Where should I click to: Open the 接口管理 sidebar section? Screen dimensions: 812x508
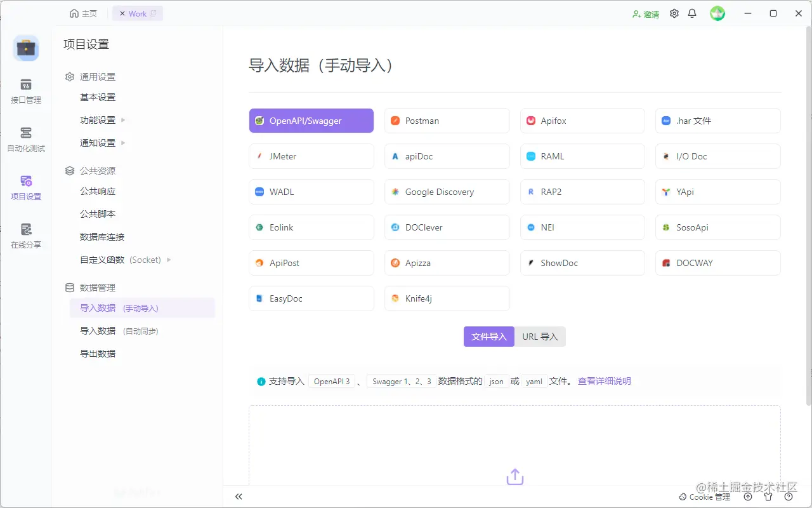point(26,91)
